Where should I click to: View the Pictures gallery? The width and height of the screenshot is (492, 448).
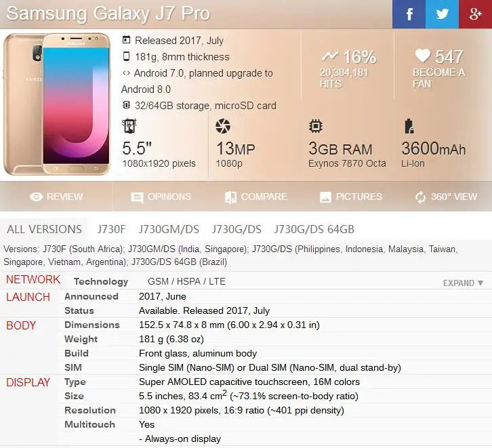tap(351, 197)
